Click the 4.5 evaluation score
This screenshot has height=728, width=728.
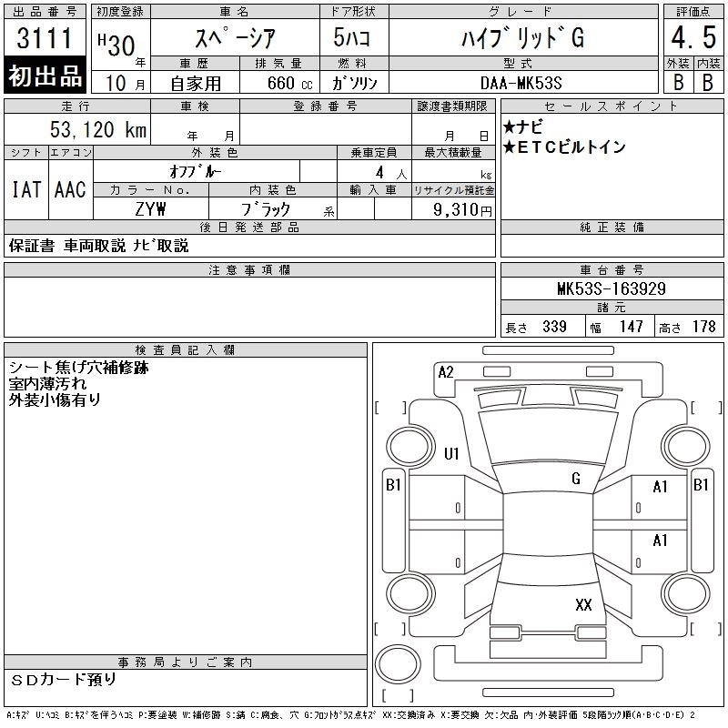pos(693,37)
